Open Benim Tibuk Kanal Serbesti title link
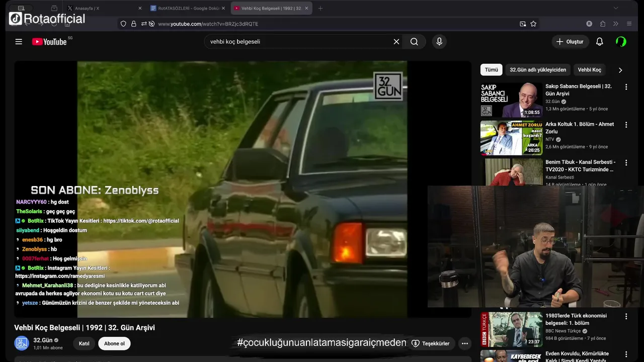This screenshot has height=362, width=644. pos(580,165)
